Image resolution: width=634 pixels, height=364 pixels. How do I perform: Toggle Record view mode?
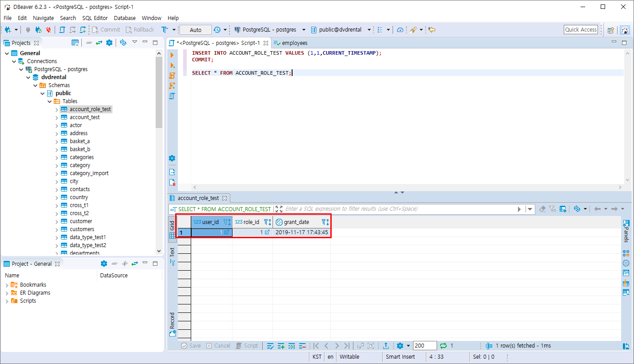[x=172, y=324]
